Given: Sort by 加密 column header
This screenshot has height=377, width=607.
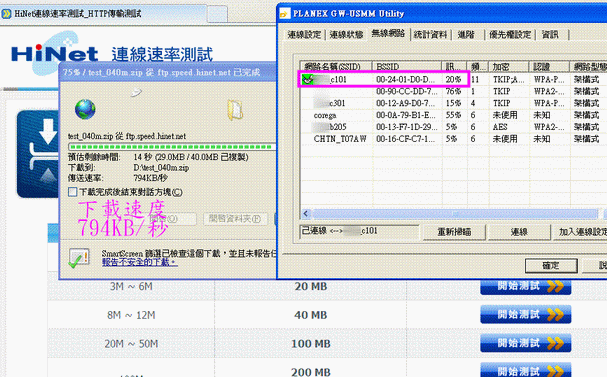Looking at the screenshot, I should (x=509, y=67).
